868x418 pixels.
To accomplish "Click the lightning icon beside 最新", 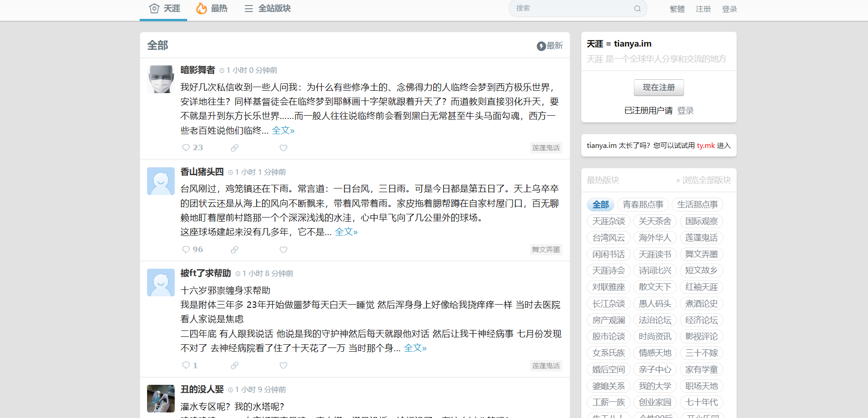I will [x=541, y=46].
